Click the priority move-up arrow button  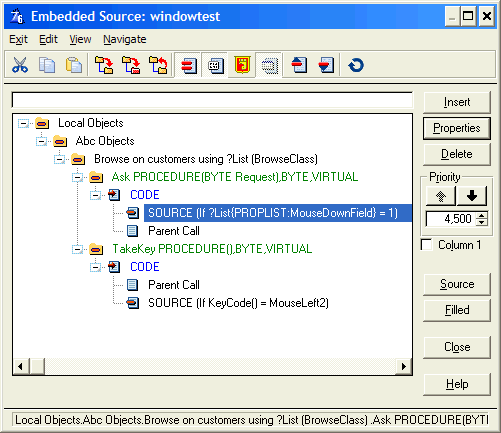pyautogui.click(x=441, y=196)
